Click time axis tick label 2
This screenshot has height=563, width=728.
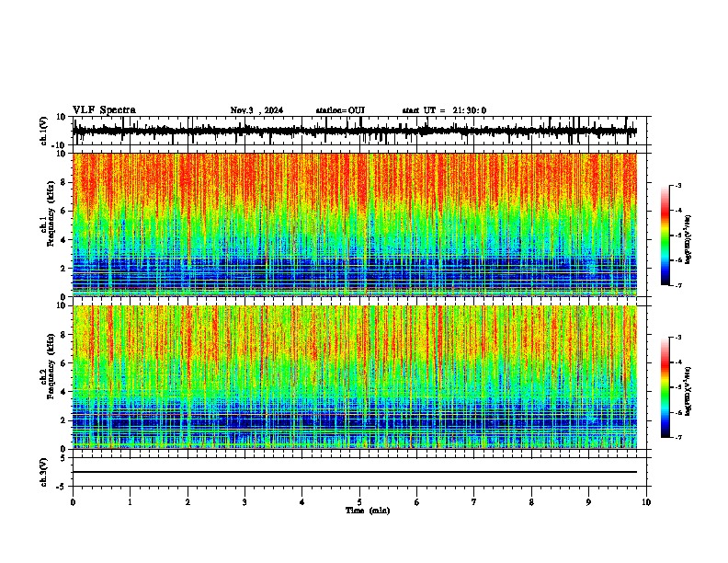[x=188, y=502]
